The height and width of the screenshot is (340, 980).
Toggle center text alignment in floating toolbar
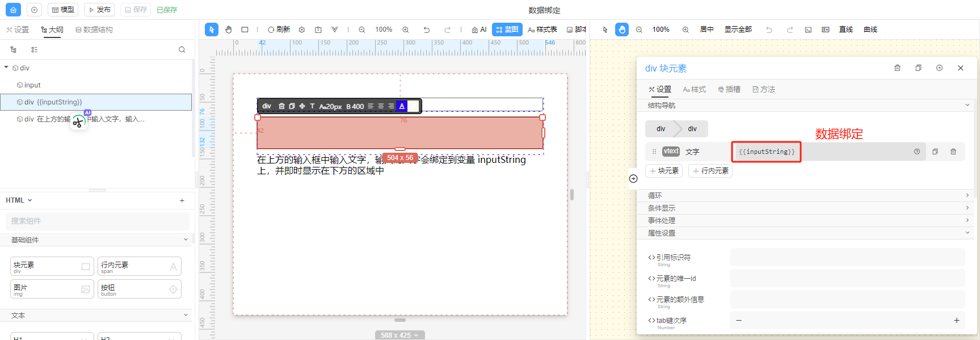coord(381,106)
